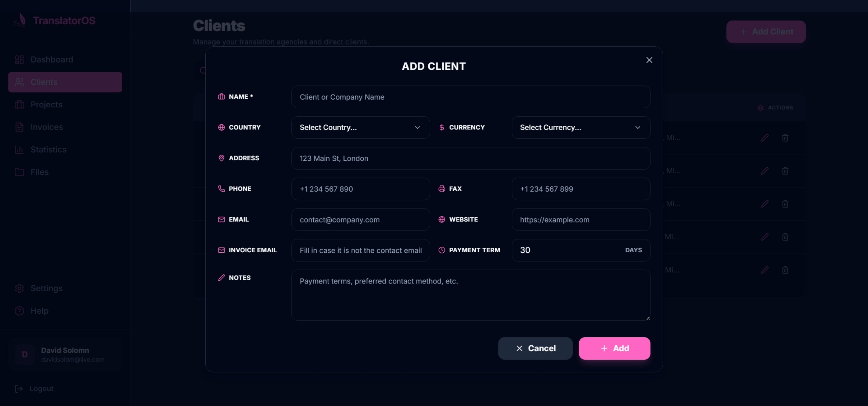This screenshot has height=406, width=868.
Task: Cancel the Add Client dialog
Action: click(x=535, y=348)
